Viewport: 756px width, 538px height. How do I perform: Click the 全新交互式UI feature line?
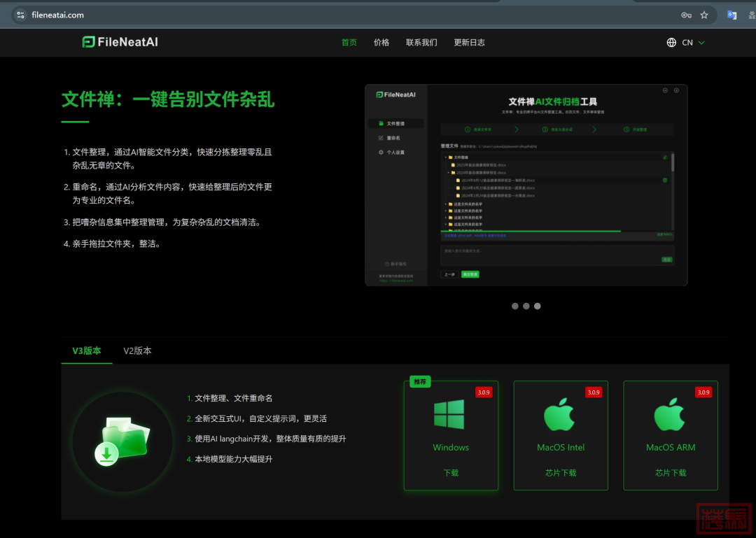coord(256,418)
